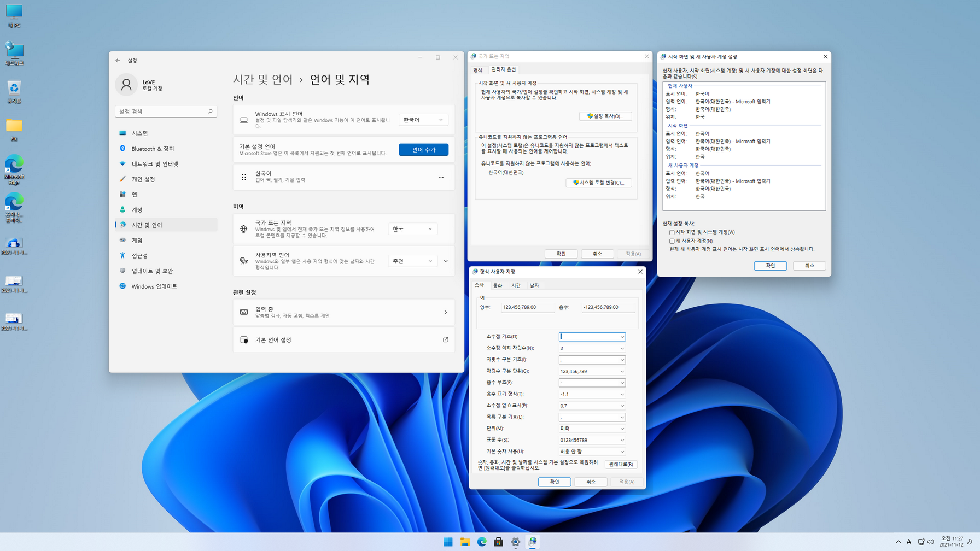This screenshot has height=551, width=980.
Task: Click the clock and date in taskbar
Action: 952,542
